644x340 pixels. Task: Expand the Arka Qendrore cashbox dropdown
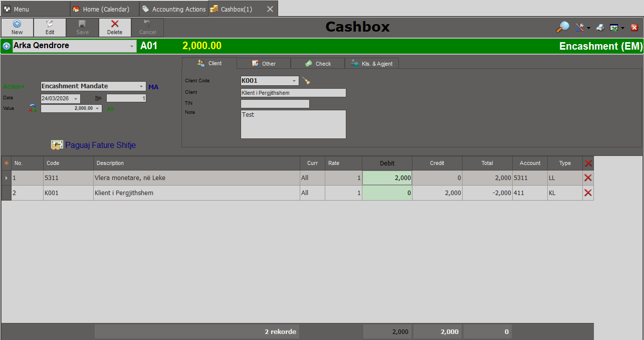point(132,46)
